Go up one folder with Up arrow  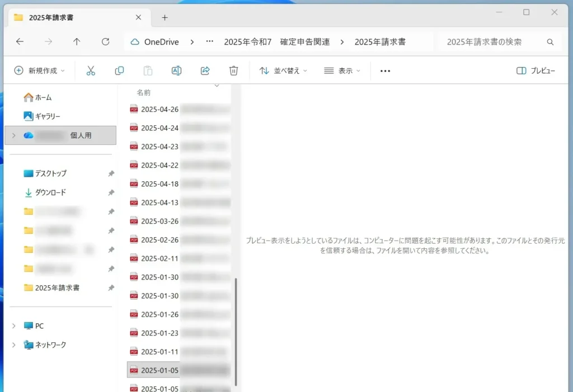77,41
